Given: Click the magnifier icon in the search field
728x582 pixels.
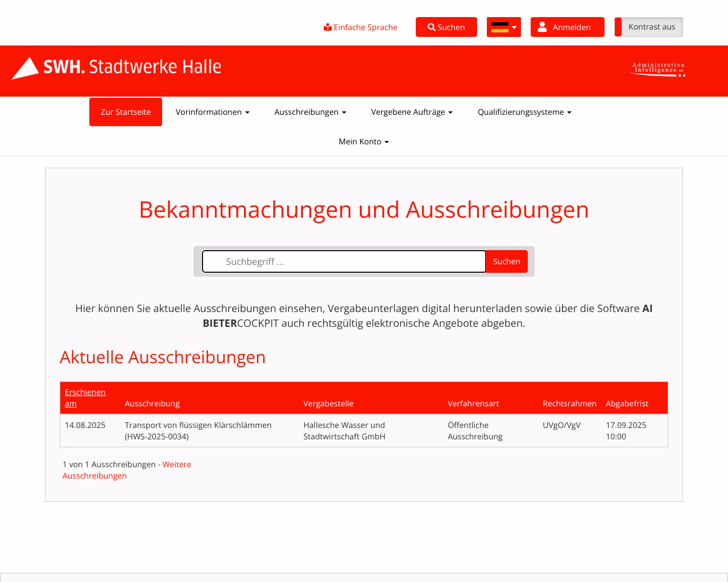Looking at the screenshot, I should click(506, 261).
